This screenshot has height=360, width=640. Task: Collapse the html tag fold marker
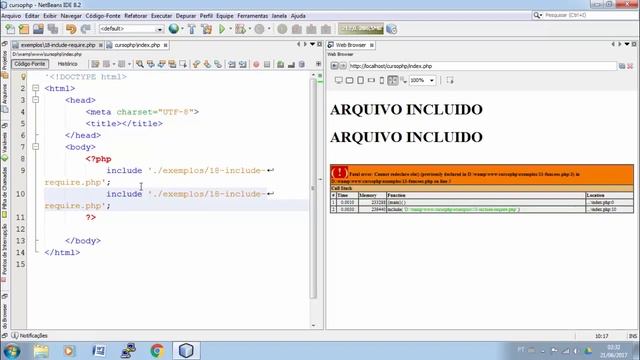point(36,88)
